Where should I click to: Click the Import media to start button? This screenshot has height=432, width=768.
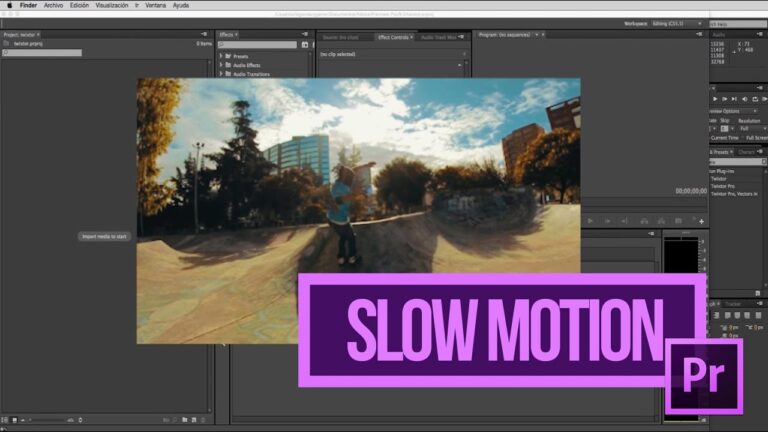[x=104, y=237]
